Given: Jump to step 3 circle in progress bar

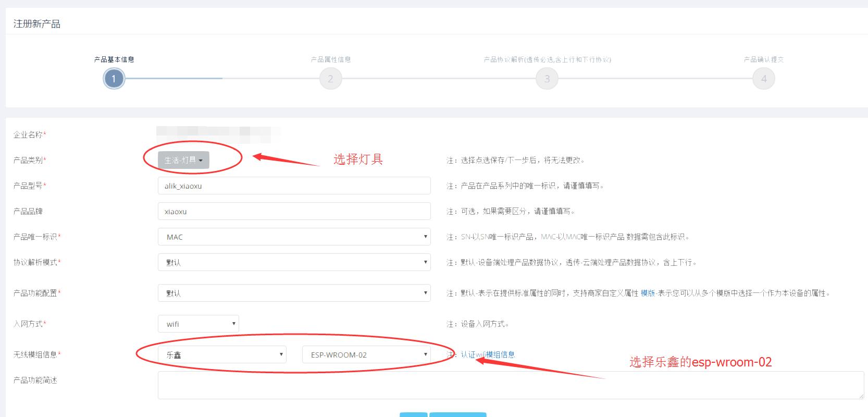Looking at the screenshot, I should pos(547,79).
